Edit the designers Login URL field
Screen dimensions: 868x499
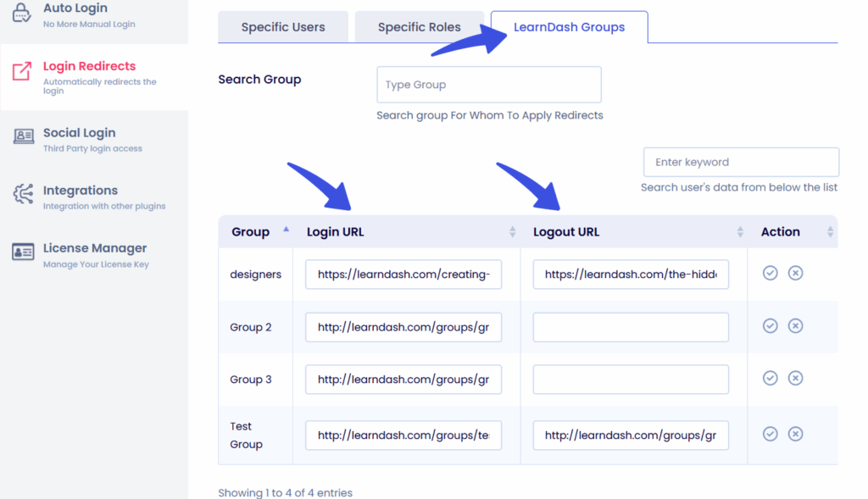pos(403,274)
